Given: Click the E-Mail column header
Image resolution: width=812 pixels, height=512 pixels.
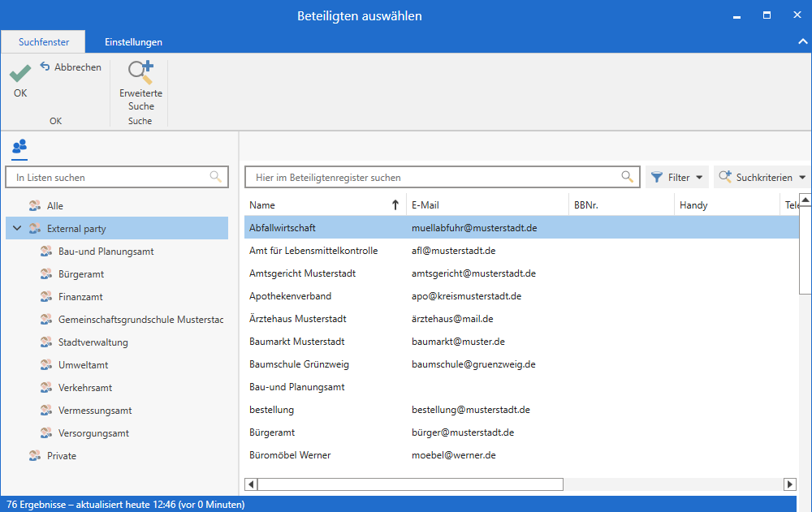Looking at the screenshot, I should (487, 205).
